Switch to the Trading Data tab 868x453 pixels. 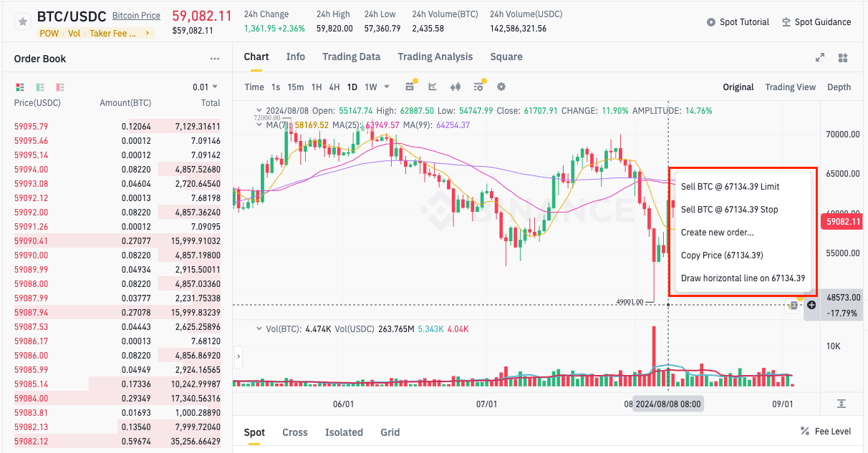tap(351, 57)
